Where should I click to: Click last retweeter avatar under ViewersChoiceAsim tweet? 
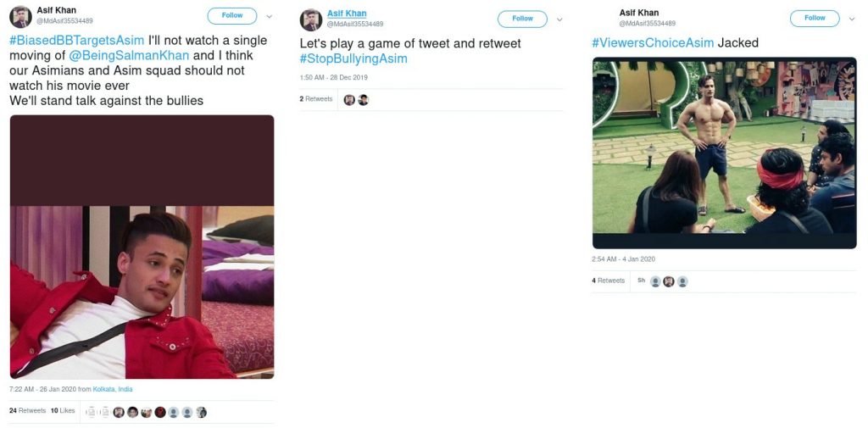[682, 281]
